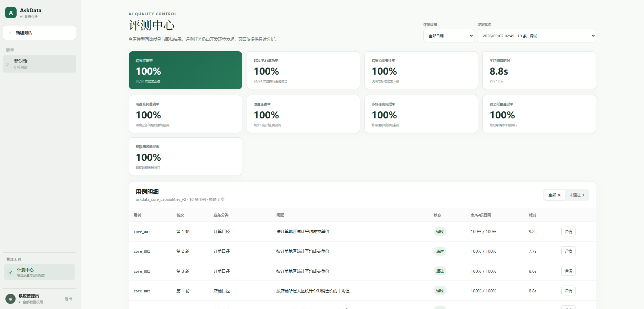Viewport: 644px width, 309px height.
Task: Switch to the 未通过 0 tab
Action: pyautogui.click(x=576, y=195)
